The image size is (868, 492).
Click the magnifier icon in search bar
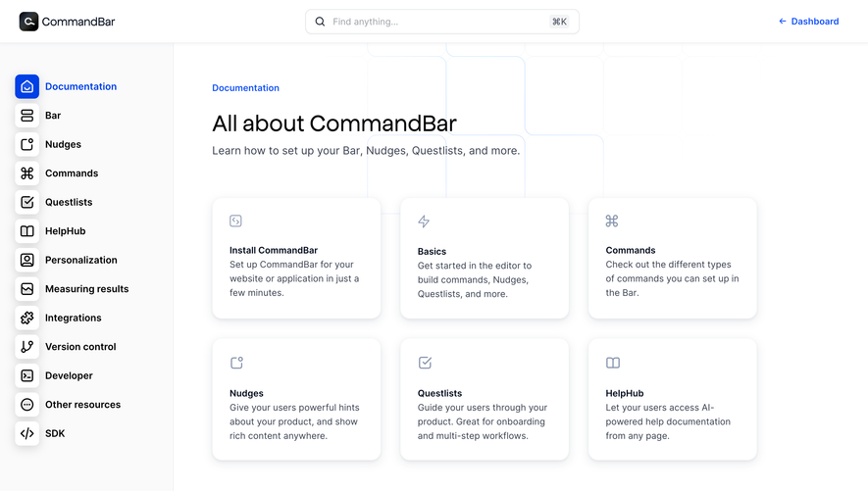pyautogui.click(x=320, y=22)
